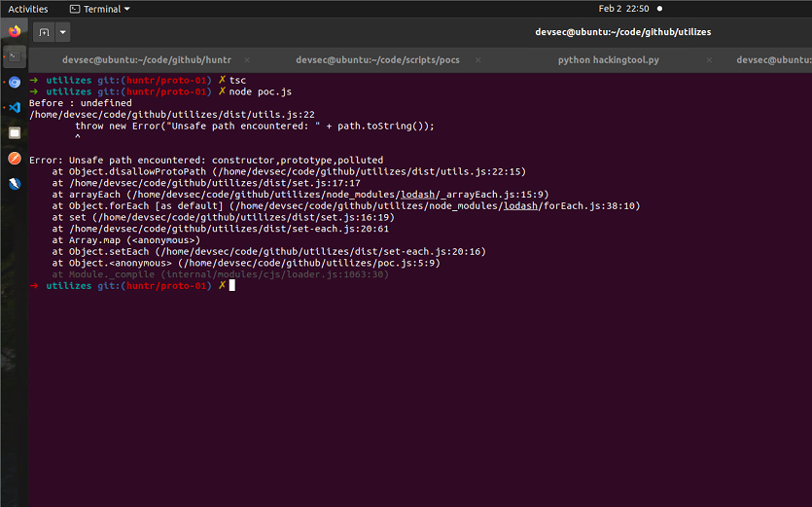This screenshot has height=507, width=812.
Task: Click the 'at Object.disallowProtoPath' stack line
Action: (289, 171)
